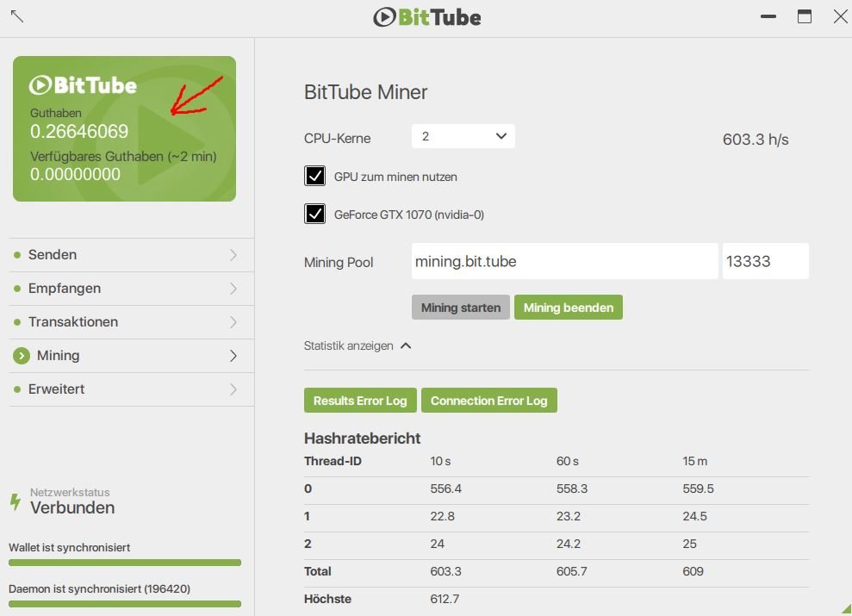This screenshot has width=852, height=616.
Task: Click thread 1 value 24.5
Action: (x=695, y=516)
